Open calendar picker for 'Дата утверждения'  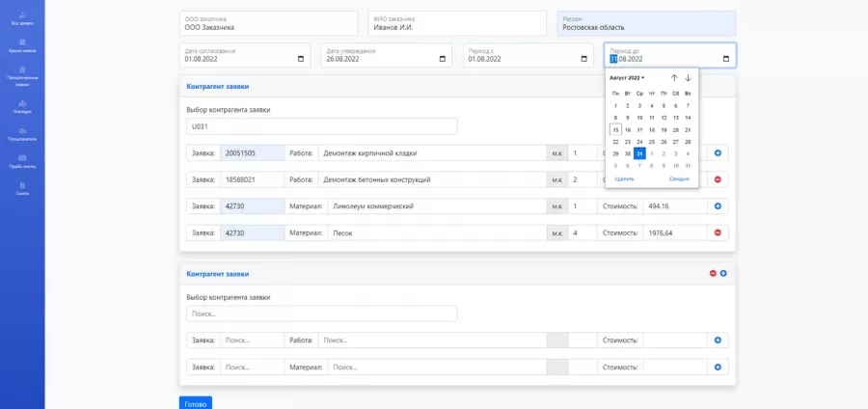click(443, 59)
